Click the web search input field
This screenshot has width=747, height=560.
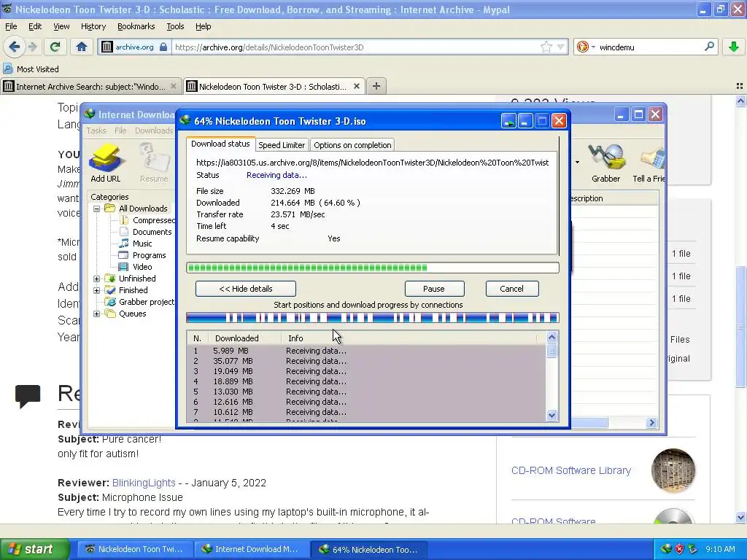(x=650, y=47)
